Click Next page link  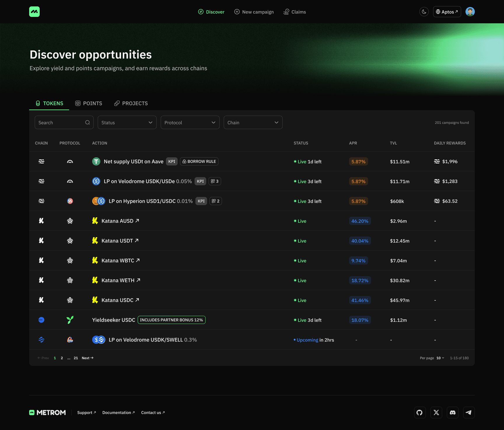click(x=87, y=358)
